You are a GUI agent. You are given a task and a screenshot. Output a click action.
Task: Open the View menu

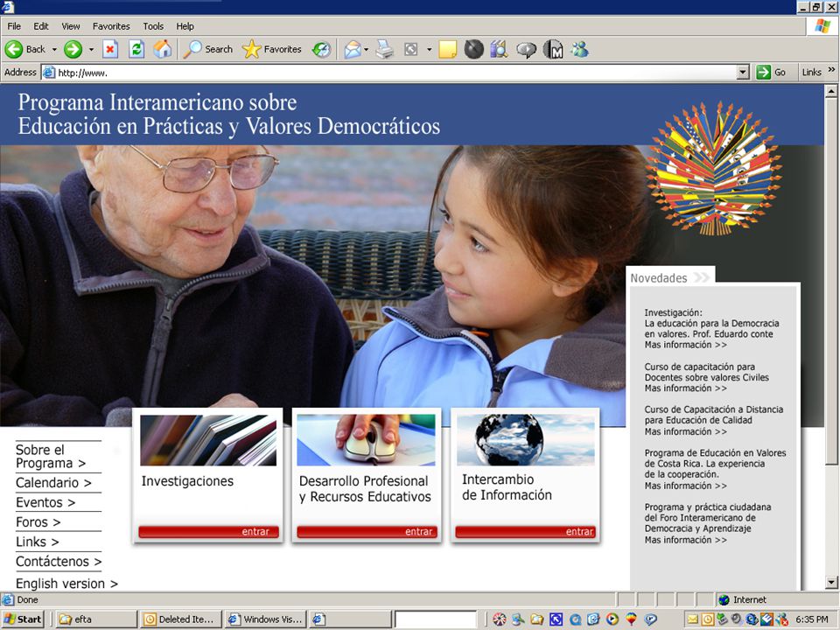pos(70,26)
